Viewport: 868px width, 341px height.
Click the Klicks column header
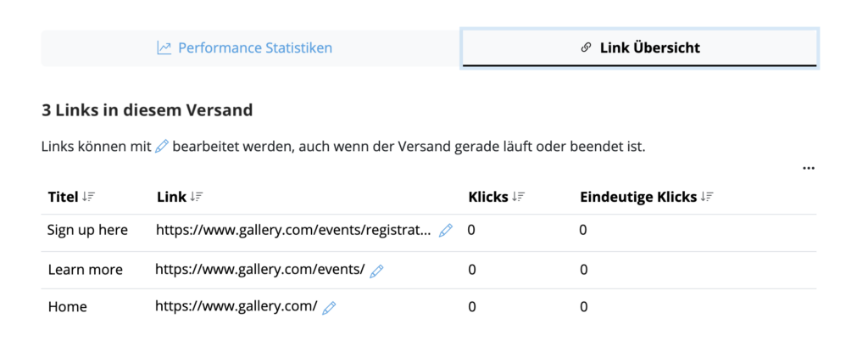pos(488,197)
